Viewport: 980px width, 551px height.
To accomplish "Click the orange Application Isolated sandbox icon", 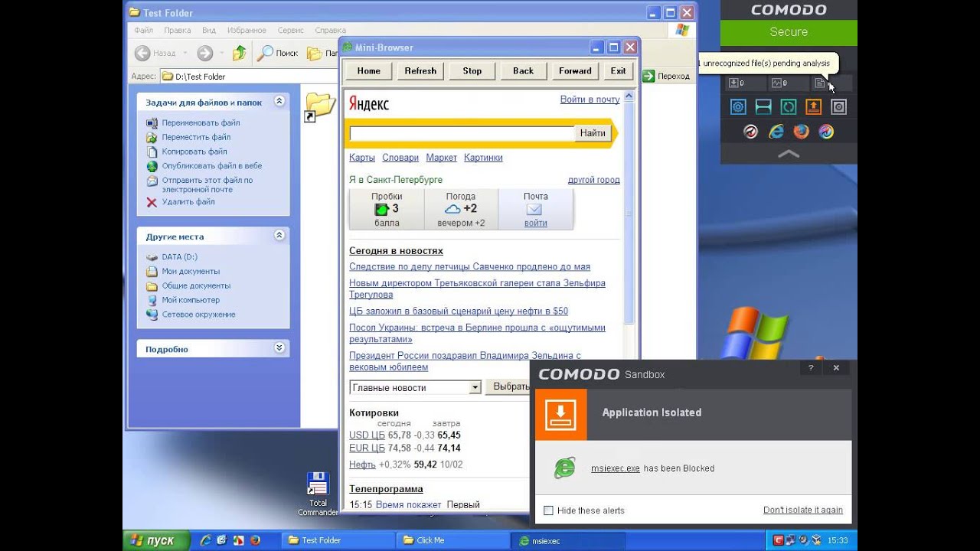I will (x=560, y=414).
